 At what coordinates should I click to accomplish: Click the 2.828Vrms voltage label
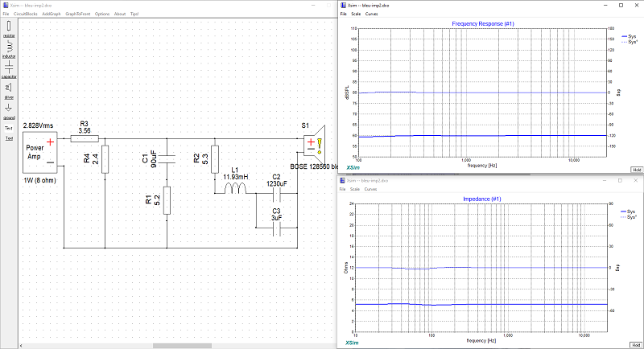click(38, 125)
